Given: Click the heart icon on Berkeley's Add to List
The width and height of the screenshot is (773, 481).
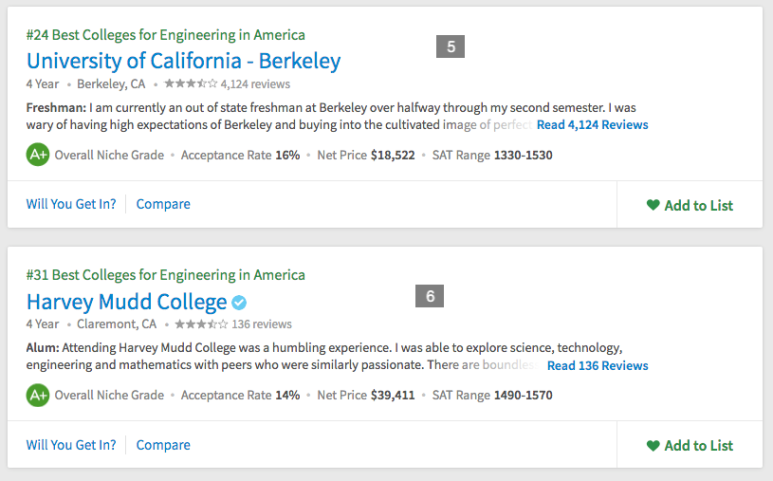Looking at the screenshot, I should coord(653,205).
